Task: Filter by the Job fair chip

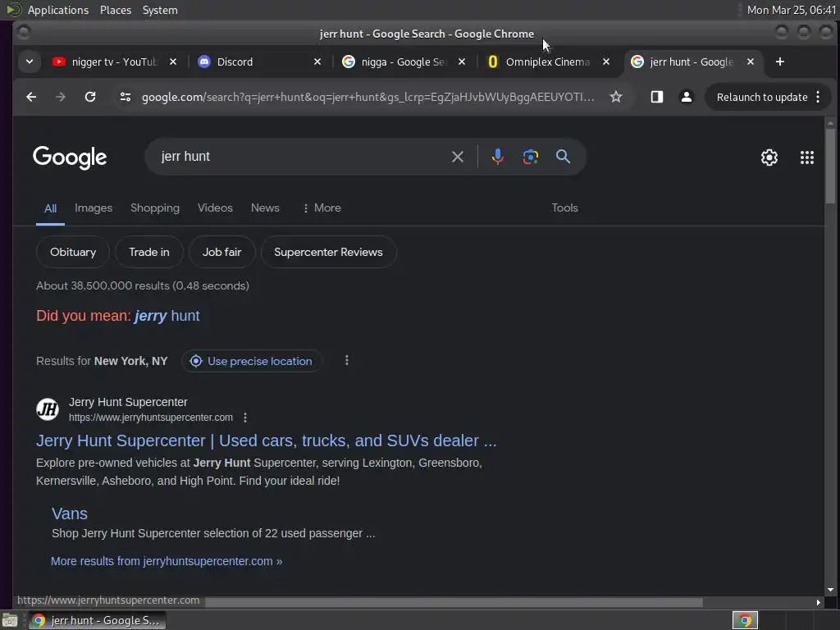Action: (221, 252)
